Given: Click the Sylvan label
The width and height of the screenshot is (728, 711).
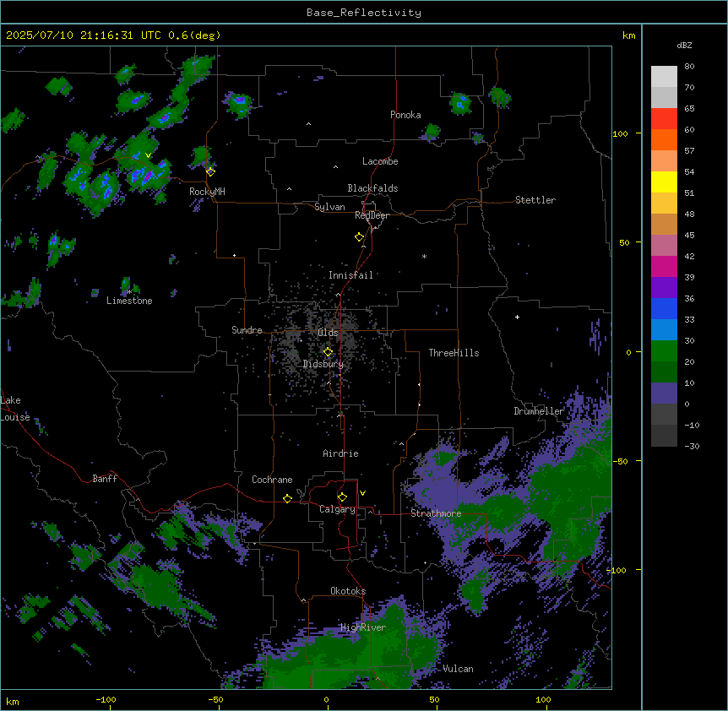Looking at the screenshot, I should point(329,207).
